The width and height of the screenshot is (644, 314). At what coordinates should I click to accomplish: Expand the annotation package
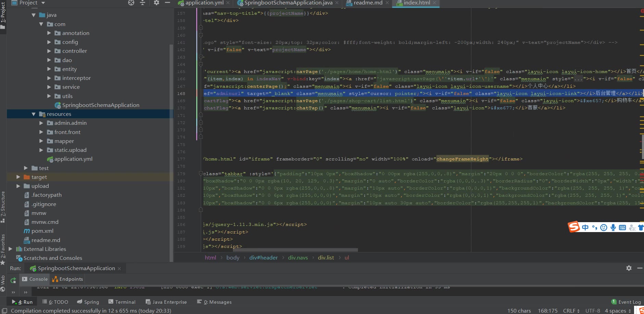coord(49,33)
